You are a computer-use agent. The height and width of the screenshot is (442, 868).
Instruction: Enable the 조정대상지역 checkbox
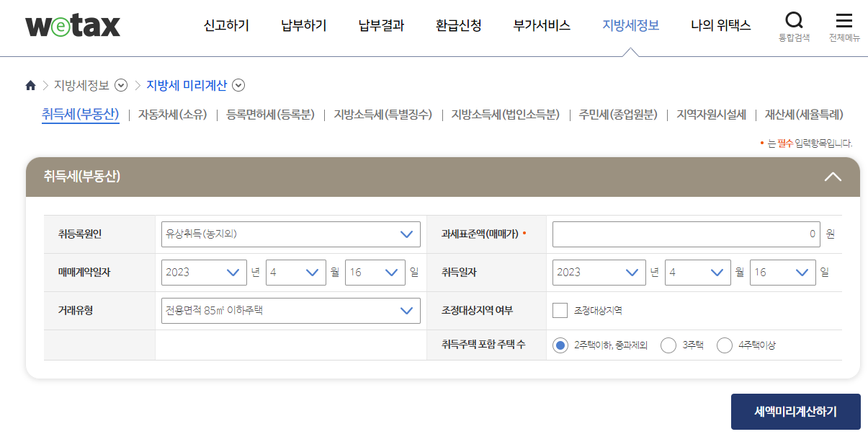560,309
